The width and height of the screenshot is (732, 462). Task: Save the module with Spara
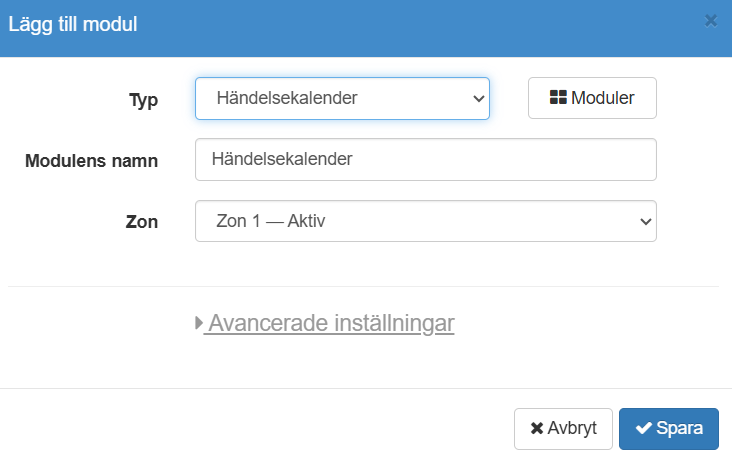coord(668,428)
